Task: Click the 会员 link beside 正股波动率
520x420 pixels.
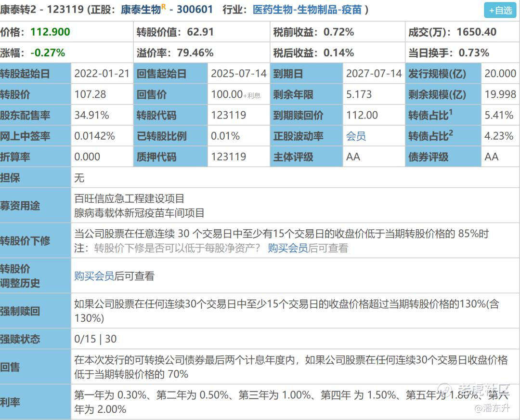Action: click(x=356, y=136)
